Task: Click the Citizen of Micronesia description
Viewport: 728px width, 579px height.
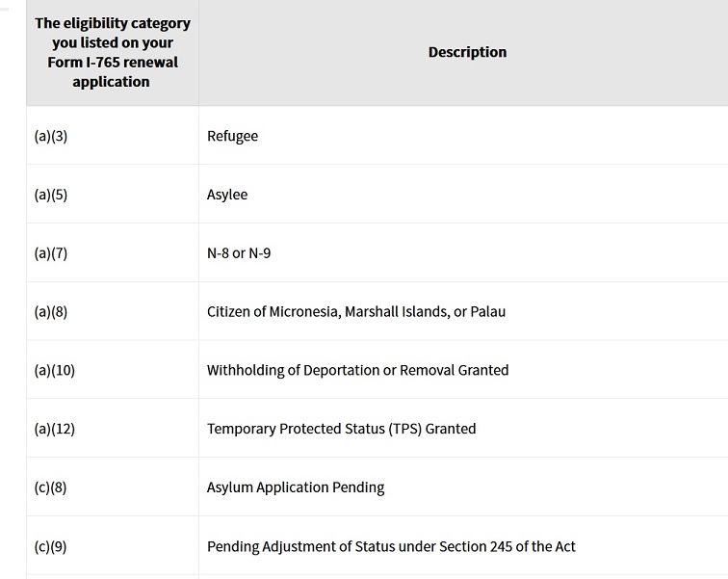Action: coord(289,311)
